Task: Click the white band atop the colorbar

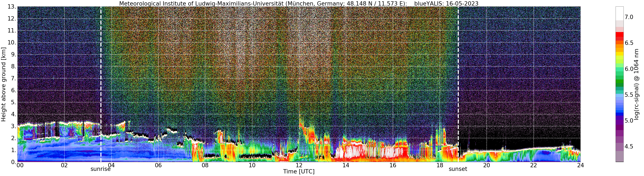Action: (619, 13)
